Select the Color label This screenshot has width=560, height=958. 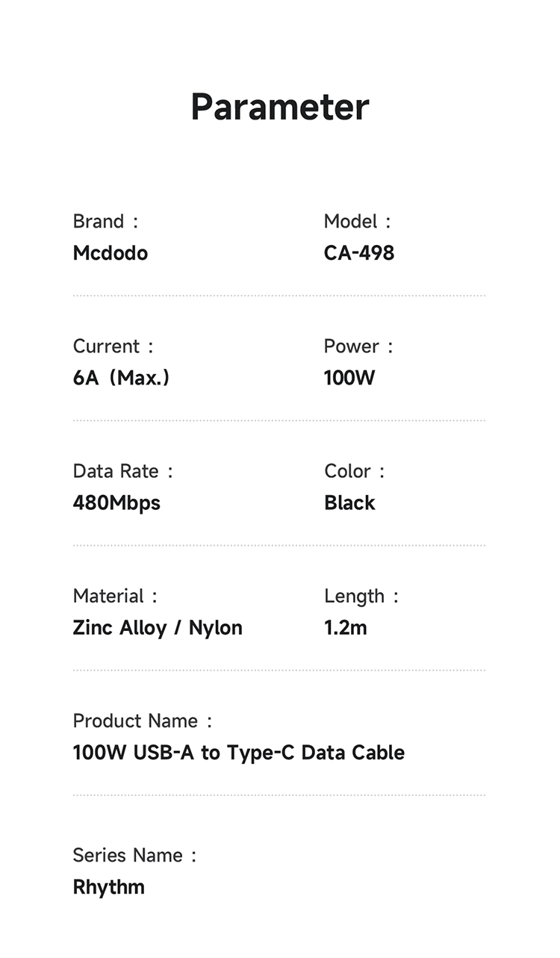click(347, 471)
